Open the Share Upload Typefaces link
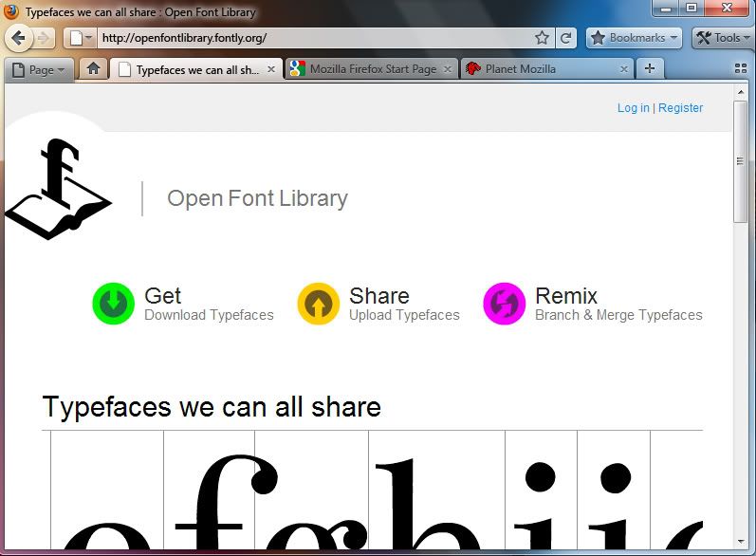The image size is (756, 556). click(x=404, y=304)
